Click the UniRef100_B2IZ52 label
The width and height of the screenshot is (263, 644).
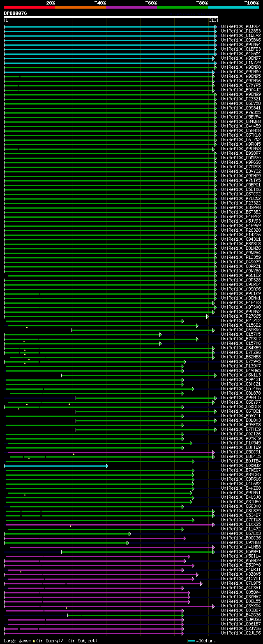coord(241,321)
